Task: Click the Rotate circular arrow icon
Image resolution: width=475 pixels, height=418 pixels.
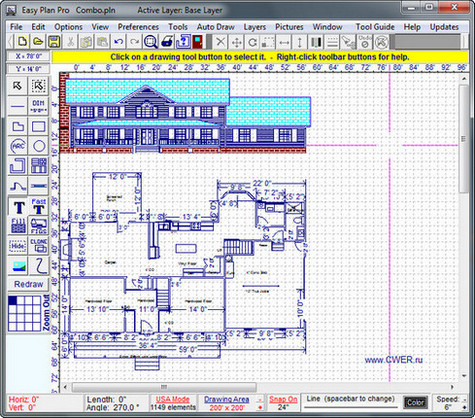Action: coord(252,42)
